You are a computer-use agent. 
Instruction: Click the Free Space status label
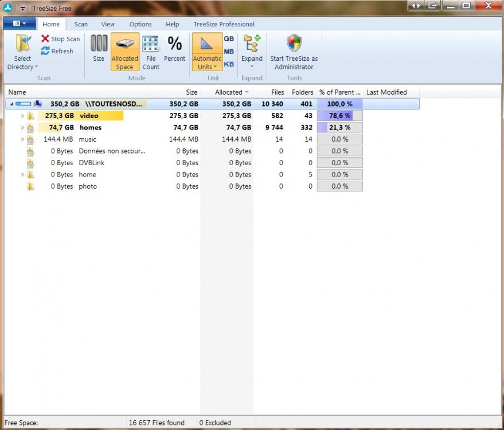[x=21, y=423]
